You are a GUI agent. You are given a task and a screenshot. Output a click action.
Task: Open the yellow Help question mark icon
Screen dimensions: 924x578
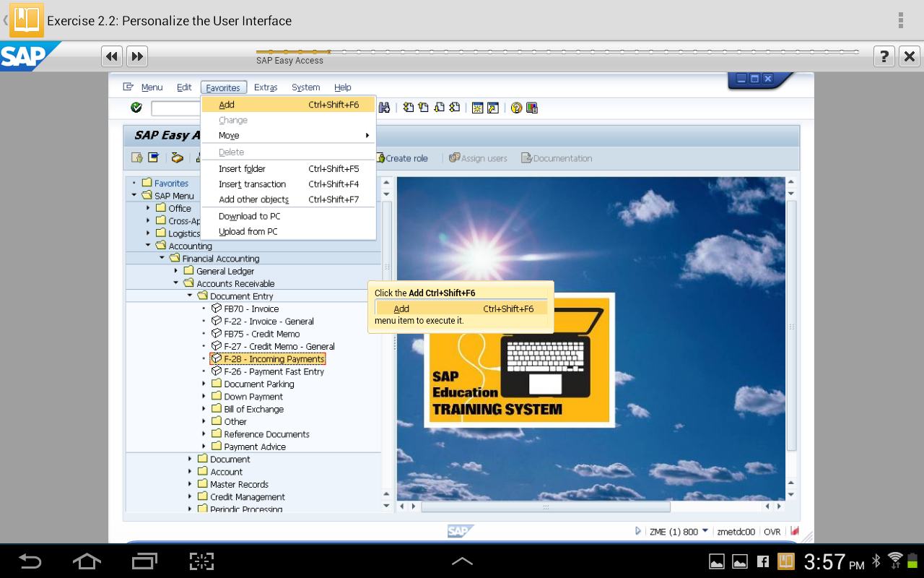[516, 108]
